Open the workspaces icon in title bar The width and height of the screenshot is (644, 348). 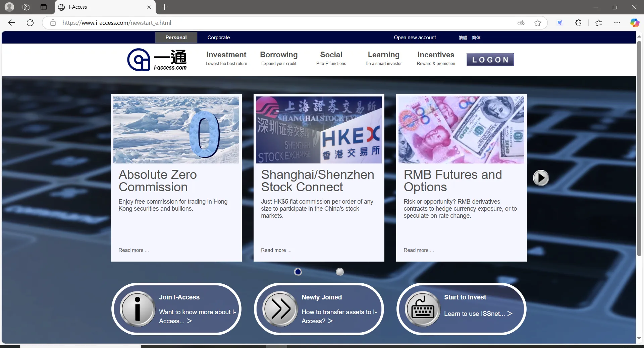click(x=26, y=7)
